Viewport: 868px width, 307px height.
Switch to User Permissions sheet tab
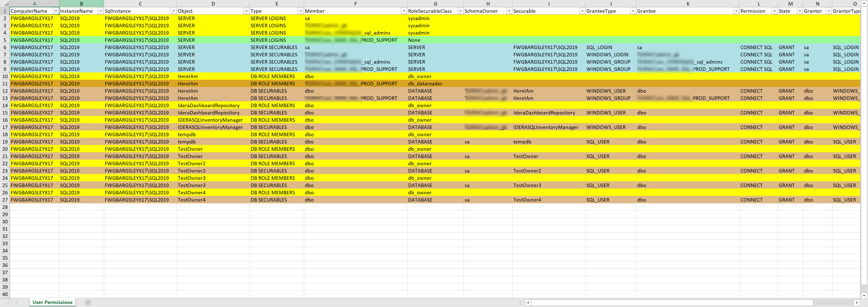(x=52, y=302)
